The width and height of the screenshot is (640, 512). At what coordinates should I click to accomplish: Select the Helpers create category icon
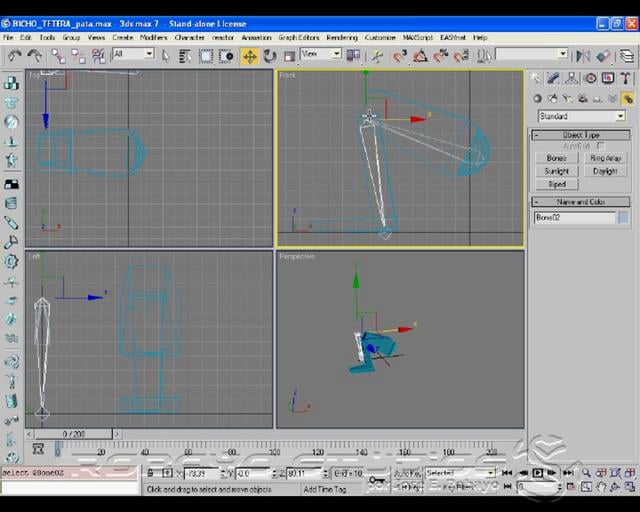coord(598,99)
